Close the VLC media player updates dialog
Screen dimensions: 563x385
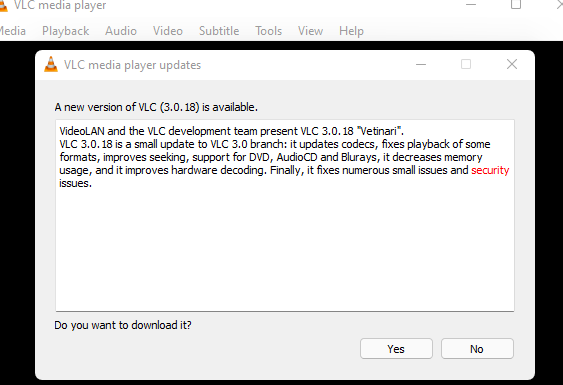[x=512, y=64]
